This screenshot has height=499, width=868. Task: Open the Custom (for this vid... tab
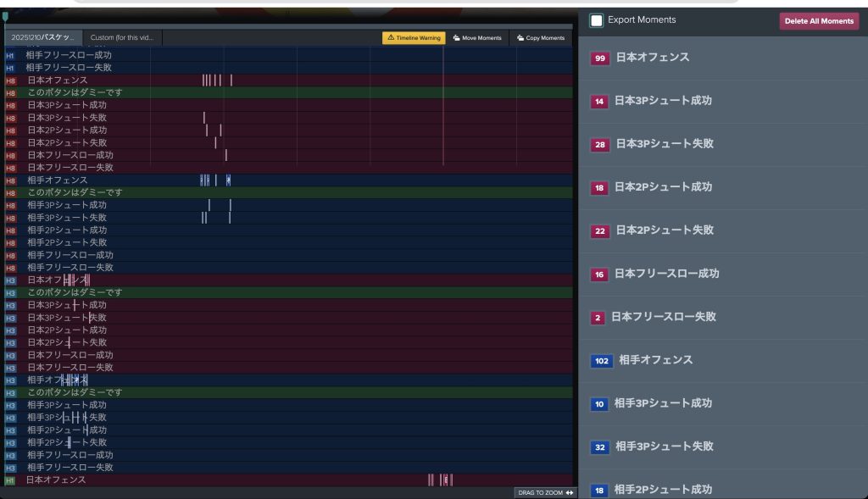[122, 38]
